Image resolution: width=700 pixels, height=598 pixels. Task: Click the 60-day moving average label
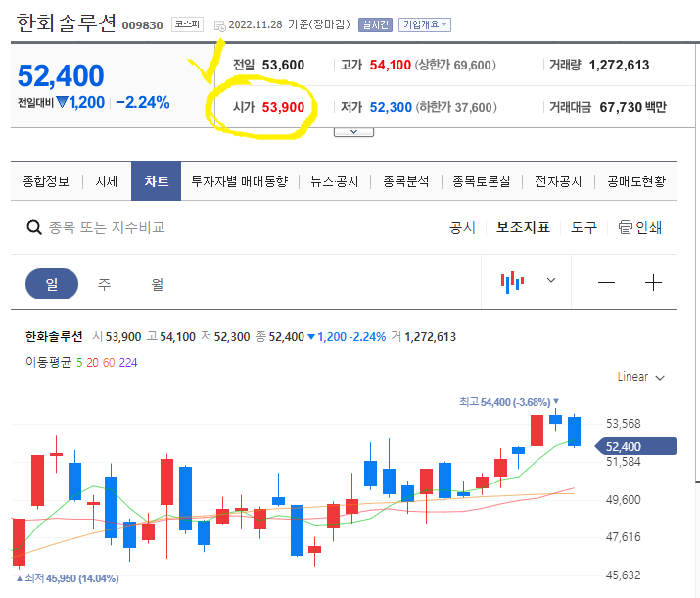point(109,363)
